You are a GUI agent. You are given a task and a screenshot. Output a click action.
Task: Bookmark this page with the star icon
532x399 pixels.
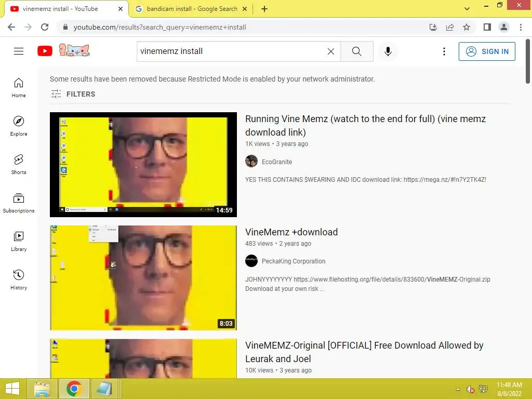pyautogui.click(x=467, y=27)
